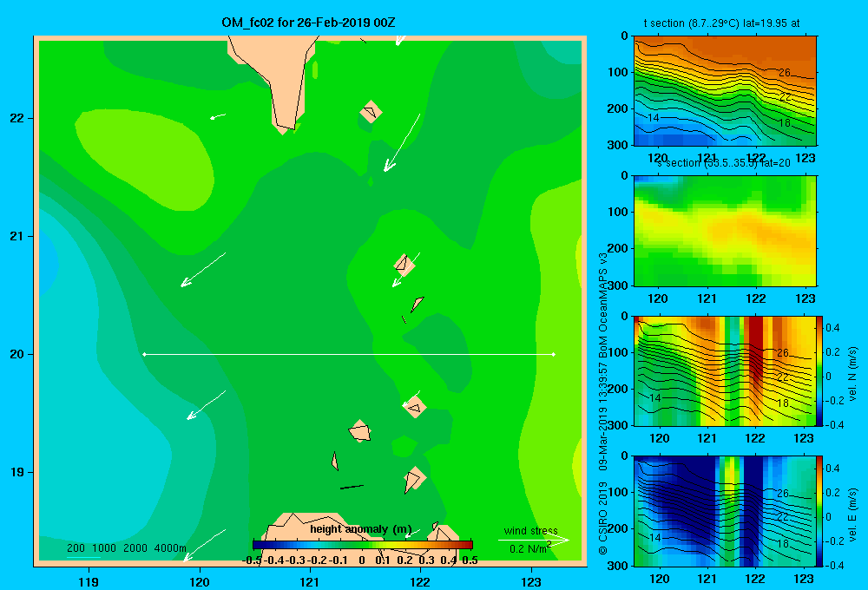Click the "0.5" tick on the height anomaly scale
868x590 pixels.
click(x=470, y=560)
